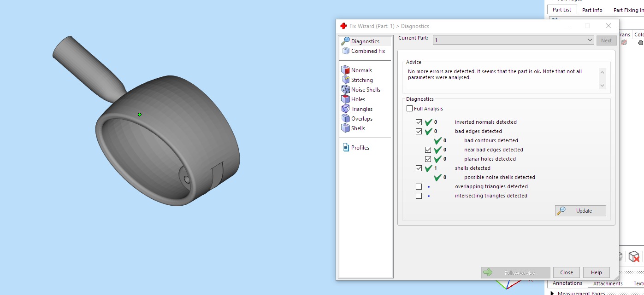This screenshot has width=644, height=295.
Task: Click the 'bad contours detected' label
Action: point(491,140)
